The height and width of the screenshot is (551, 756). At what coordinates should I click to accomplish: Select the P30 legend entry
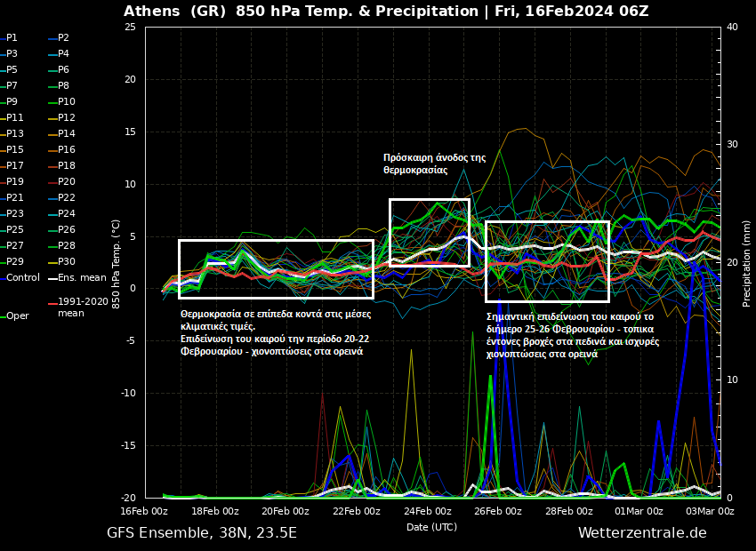66,262
